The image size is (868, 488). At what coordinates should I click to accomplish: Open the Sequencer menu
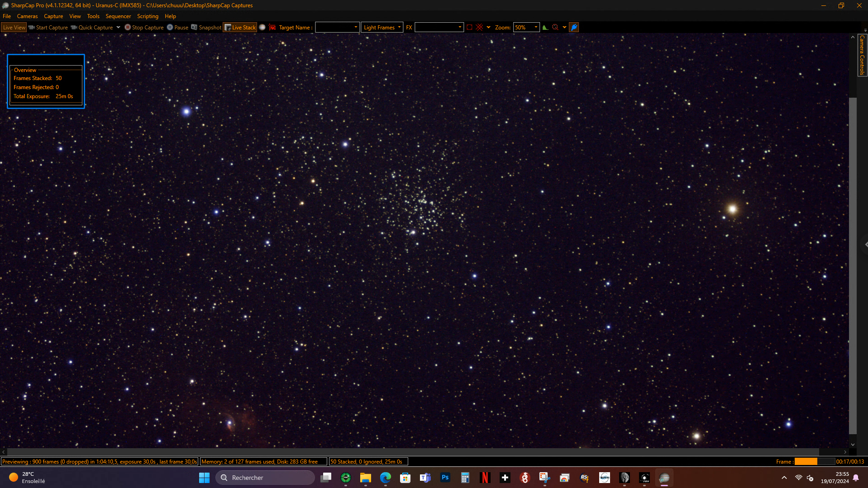click(118, 16)
